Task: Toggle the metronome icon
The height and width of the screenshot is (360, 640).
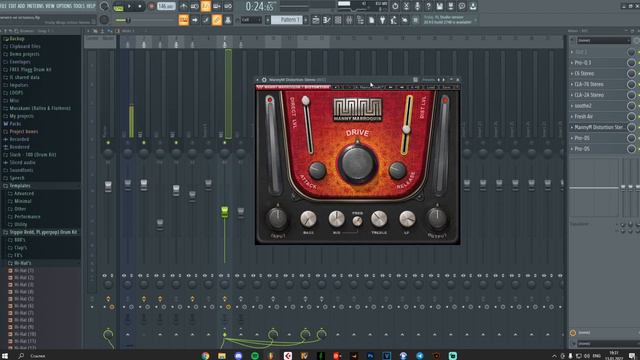Action: click(x=184, y=7)
